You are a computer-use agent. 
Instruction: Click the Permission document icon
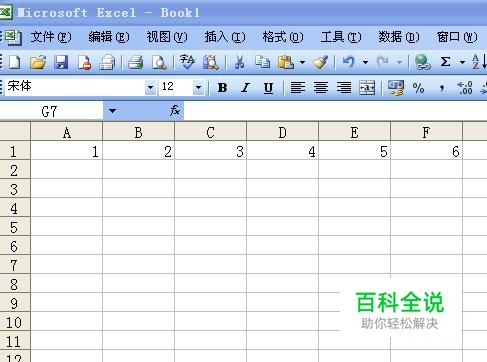[84, 62]
